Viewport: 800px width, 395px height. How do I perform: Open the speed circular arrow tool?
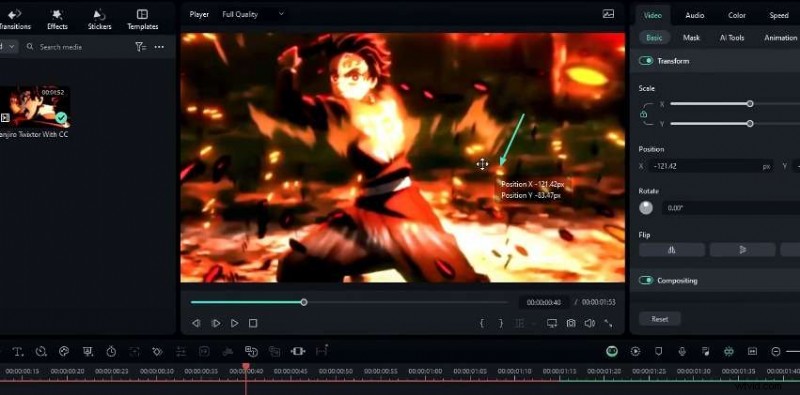[41, 351]
